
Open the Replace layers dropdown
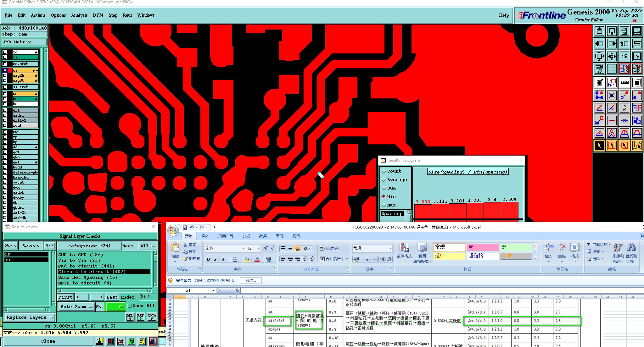[x=30, y=317]
